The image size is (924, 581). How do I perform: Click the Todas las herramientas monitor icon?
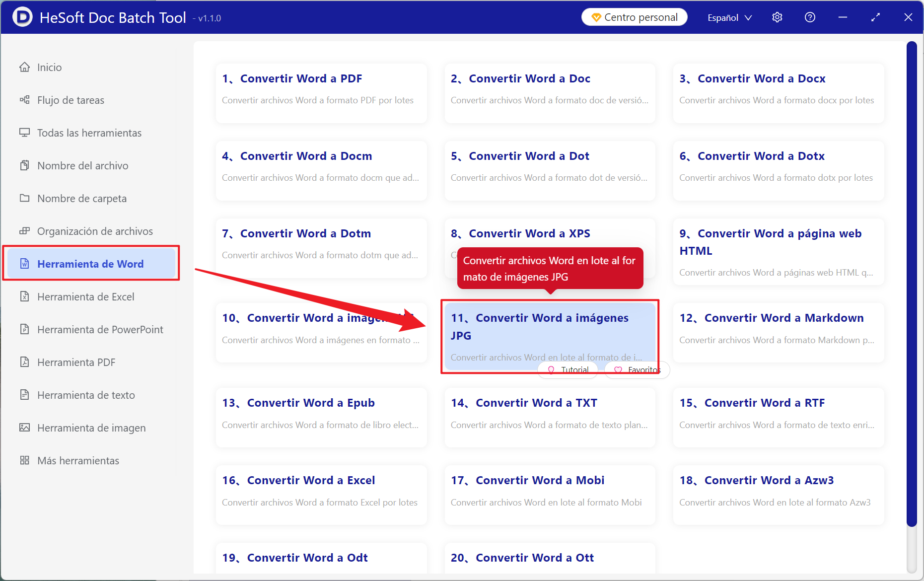(x=24, y=133)
